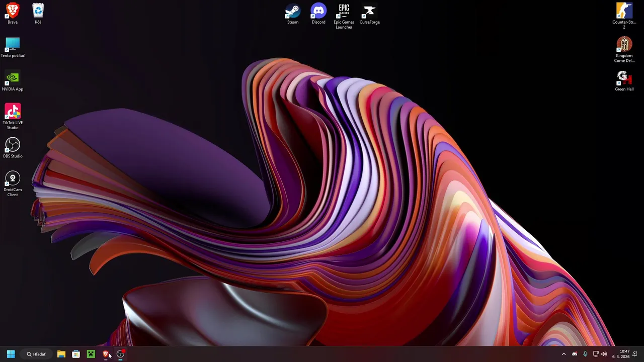This screenshot has height=362, width=644.
Task: Switch to Brave in the taskbar
Action: tap(106, 354)
